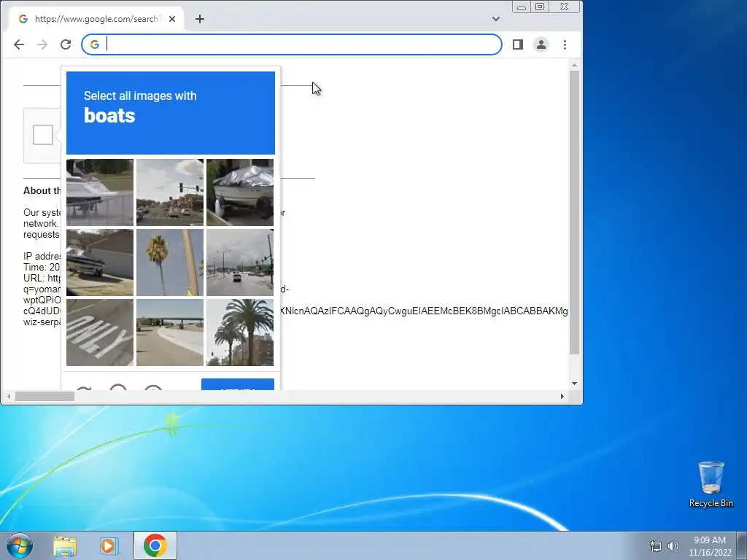The width and height of the screenshot is (747, 560).
Task: Open the Chrome profile avatar button
Action: click(541, 44)
